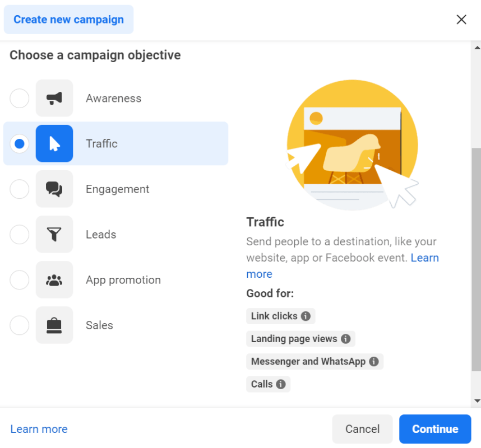481x448 pixels.
Task: Choose the Leads radio button
Action: tap(19, 234)
